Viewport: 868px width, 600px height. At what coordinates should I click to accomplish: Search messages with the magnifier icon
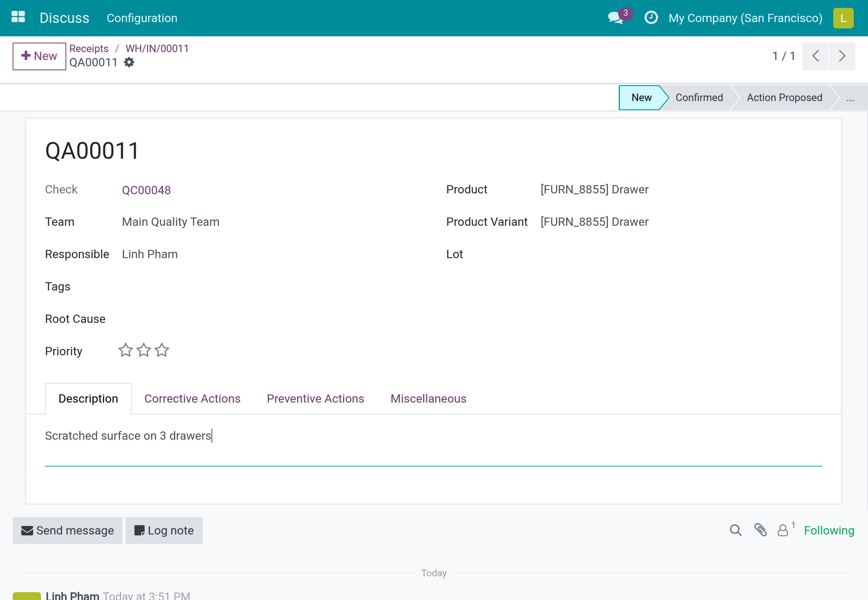coord(735,530)
